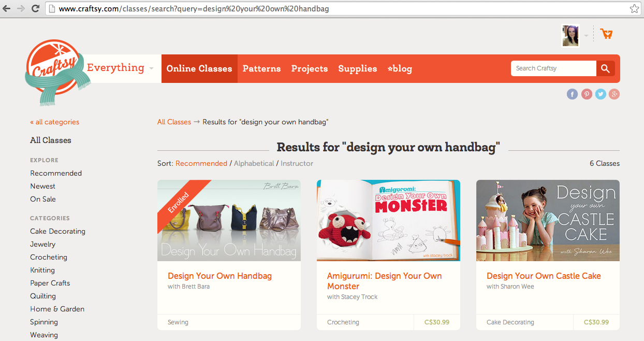
Task: Expand the profile dropdown arrow
Action: point(586,36)
